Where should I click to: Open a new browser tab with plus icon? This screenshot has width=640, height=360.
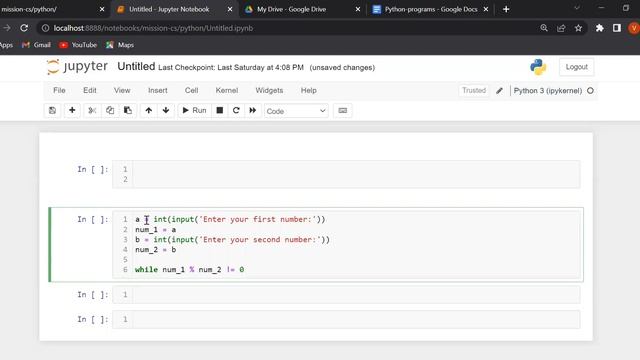[506, 9]
